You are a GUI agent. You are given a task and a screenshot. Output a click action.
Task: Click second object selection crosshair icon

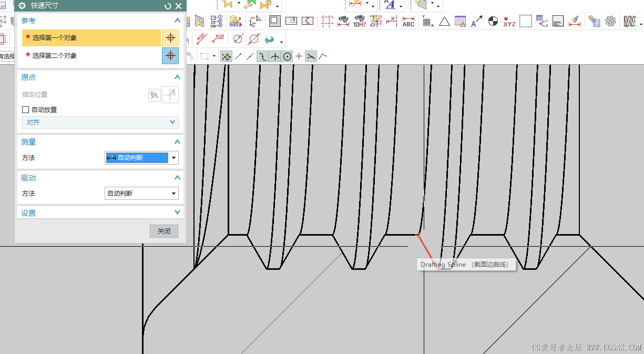[x=170, y=55]
